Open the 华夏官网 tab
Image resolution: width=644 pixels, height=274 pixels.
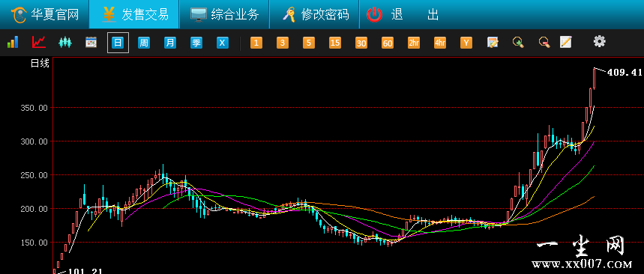click(44, 14)
